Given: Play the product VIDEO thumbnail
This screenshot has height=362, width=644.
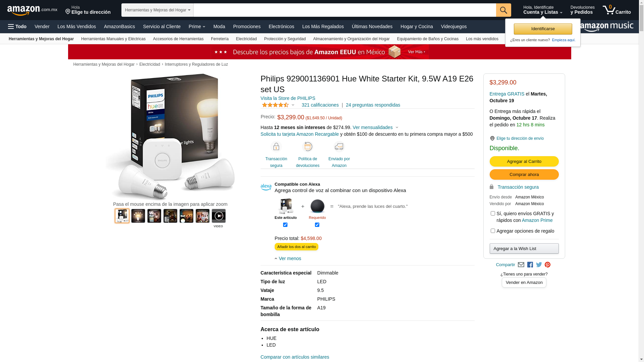Looking at the screenshot, I should pos(219,216).
